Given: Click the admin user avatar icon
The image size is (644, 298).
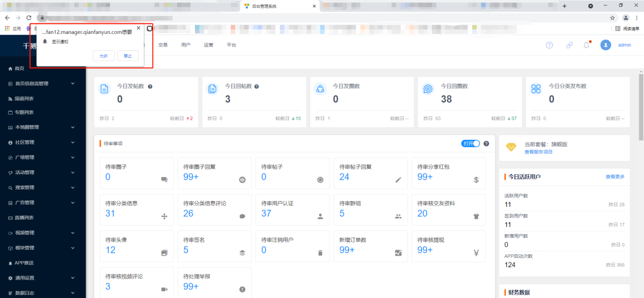Looking at the screenshot, I should click(606, 45).
